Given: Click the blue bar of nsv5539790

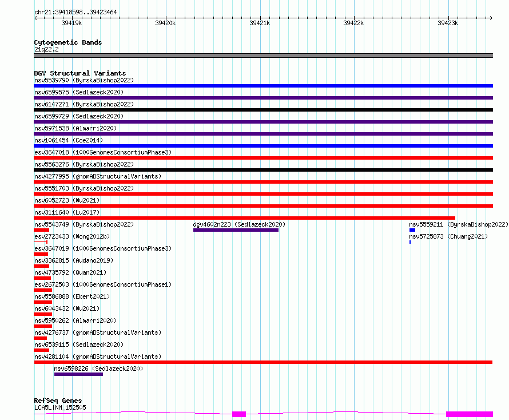Looking at the screenshot, I should [x=263, y=86].
